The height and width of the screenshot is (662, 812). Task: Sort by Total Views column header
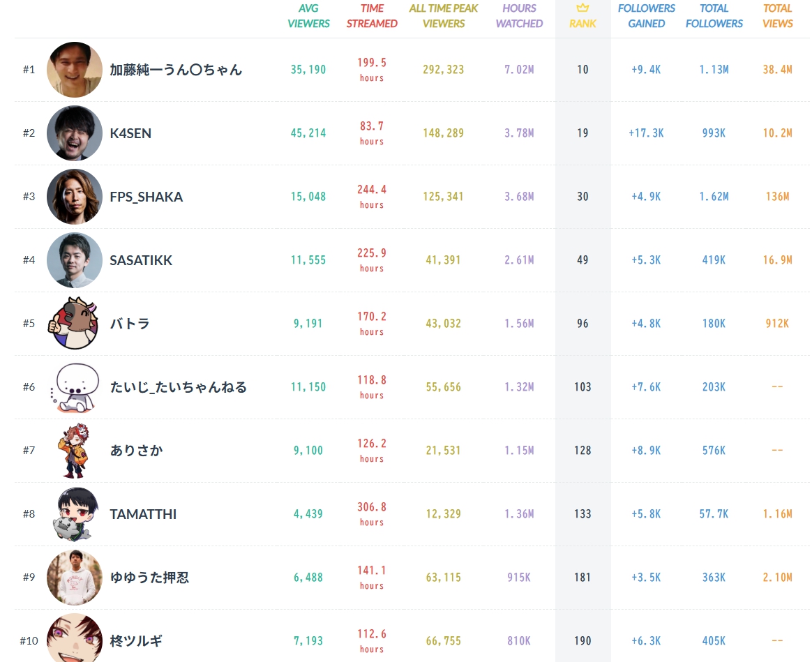click(777, 16)
